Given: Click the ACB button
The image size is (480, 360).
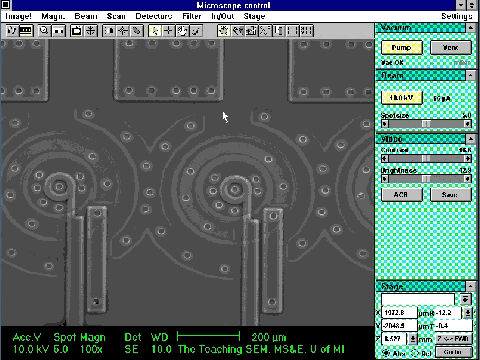Looking at the screenshot, I should point(401,195).
